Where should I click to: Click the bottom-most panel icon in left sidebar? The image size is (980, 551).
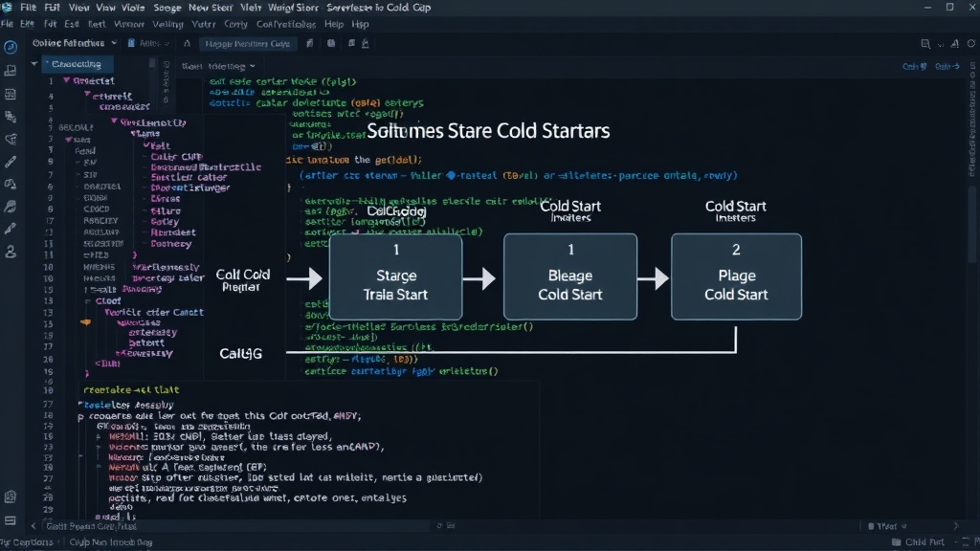11,520
